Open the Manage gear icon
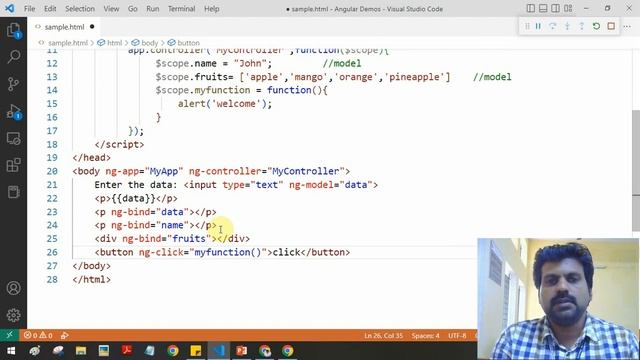Image resolution: width=640 pixels, height=360 pixels. [x=13, y=315]
